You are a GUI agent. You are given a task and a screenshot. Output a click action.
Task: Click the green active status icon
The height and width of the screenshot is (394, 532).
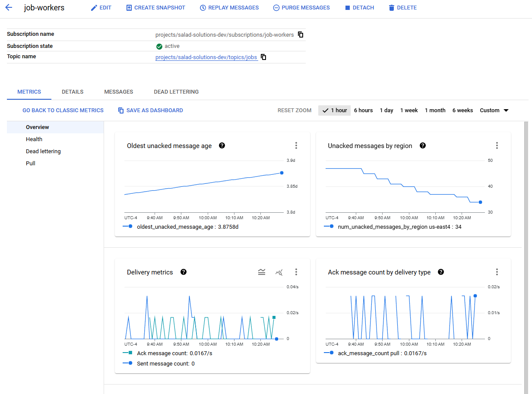tap(159, 46)
